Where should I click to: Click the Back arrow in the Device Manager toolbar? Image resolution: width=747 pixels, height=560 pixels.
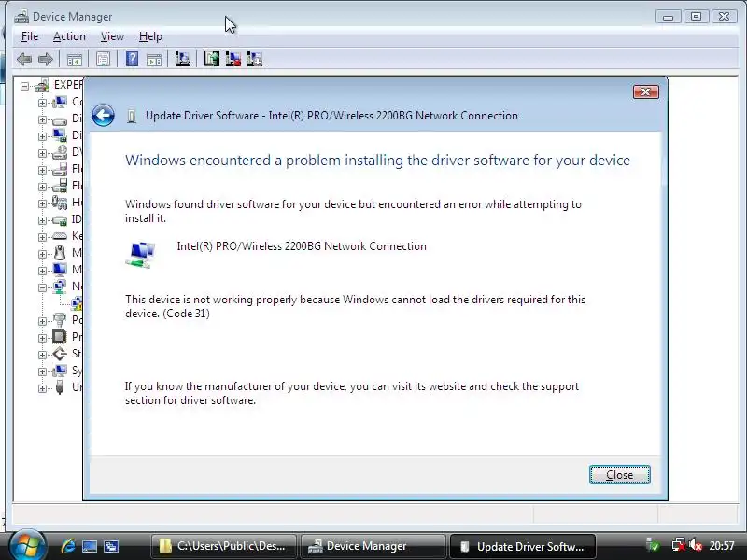[24, 59]
